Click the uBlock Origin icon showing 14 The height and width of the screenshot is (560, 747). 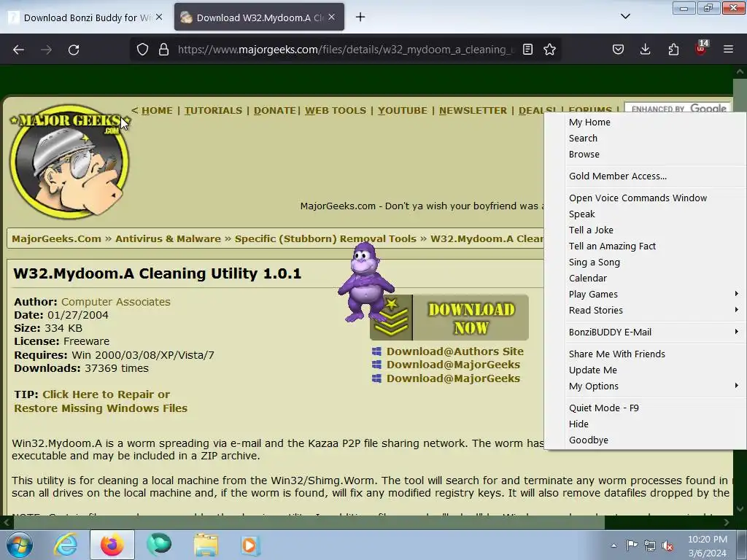click(701, 47)
